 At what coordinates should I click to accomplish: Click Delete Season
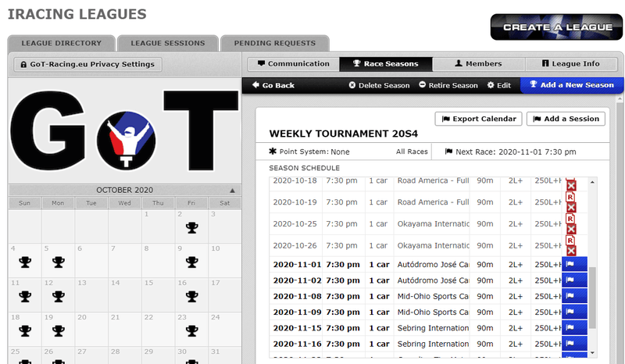pos(379,85)
